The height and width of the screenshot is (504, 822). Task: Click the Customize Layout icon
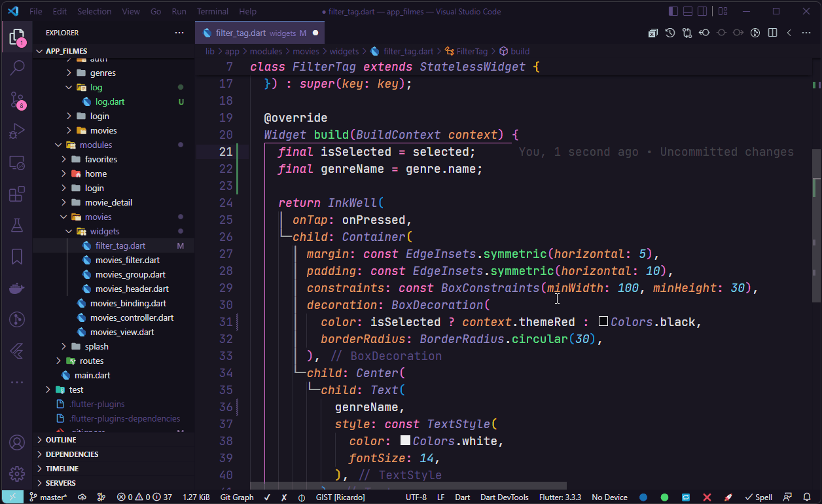tap(723, 11)
